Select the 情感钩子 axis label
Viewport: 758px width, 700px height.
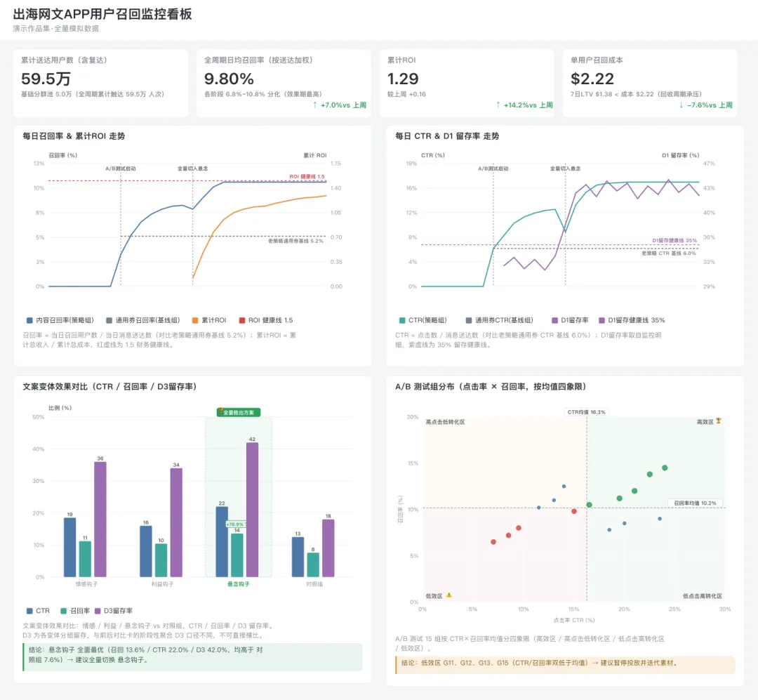(x=86, y=584)
